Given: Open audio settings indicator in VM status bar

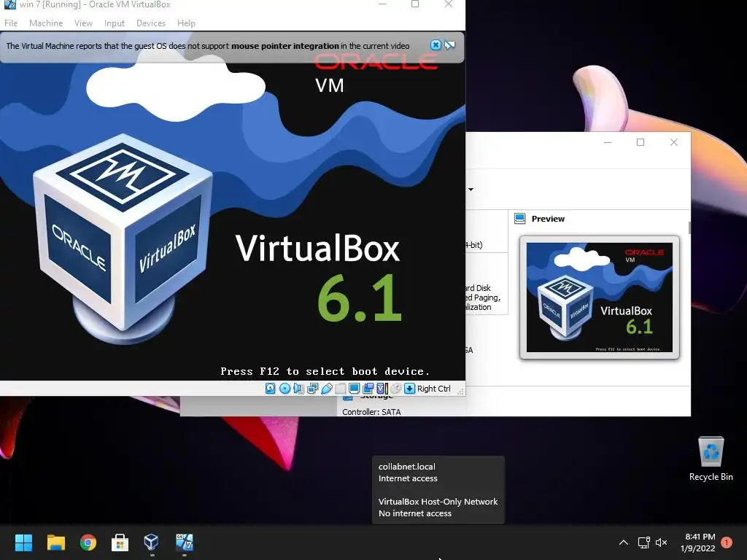Looking at the screenshot, I should pyautogui.click(x=298, y=389).
